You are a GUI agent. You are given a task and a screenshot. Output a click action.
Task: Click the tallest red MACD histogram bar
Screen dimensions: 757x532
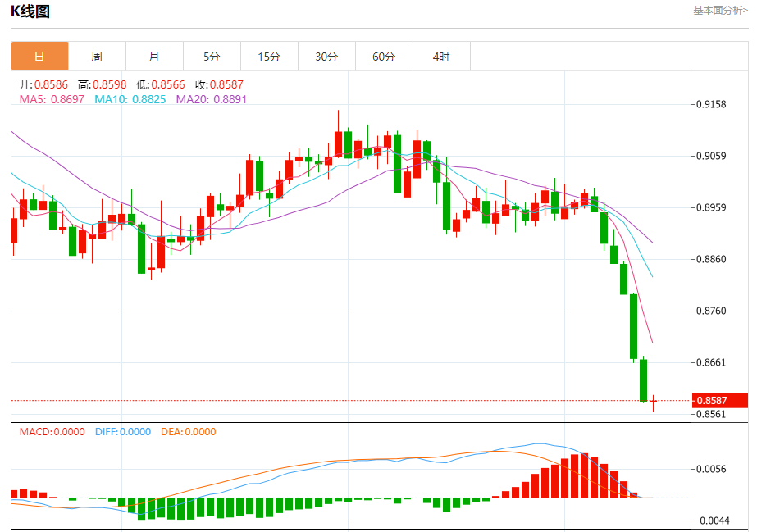click(584, 475)
